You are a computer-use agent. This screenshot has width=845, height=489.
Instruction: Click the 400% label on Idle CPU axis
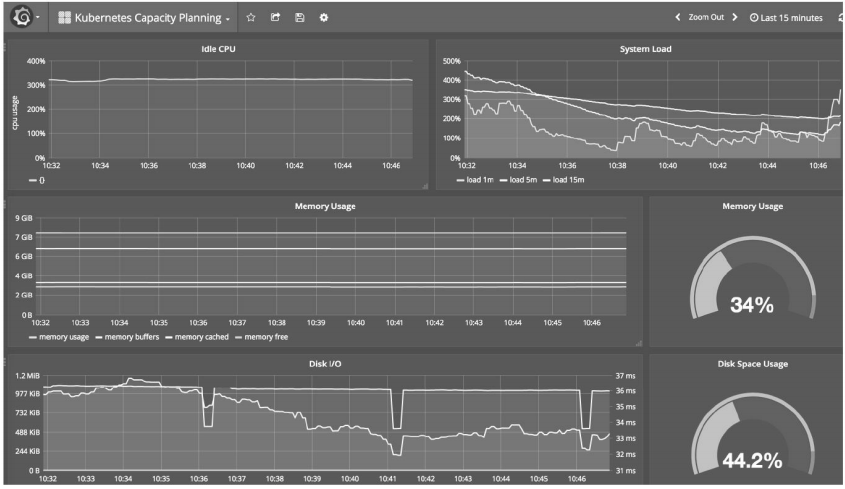[36, 61]
